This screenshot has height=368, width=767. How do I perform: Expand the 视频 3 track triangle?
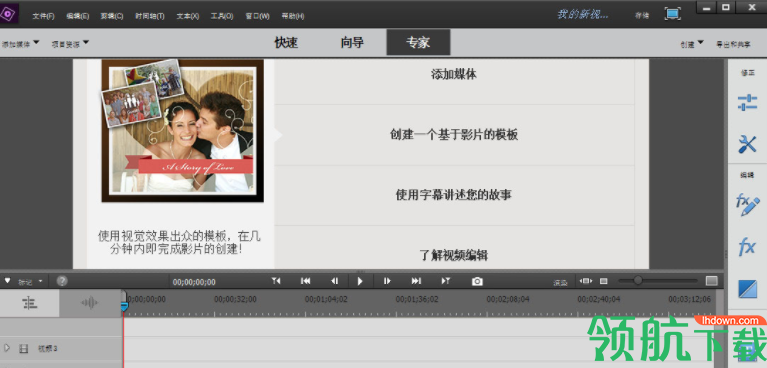click(x=7, y=348)
